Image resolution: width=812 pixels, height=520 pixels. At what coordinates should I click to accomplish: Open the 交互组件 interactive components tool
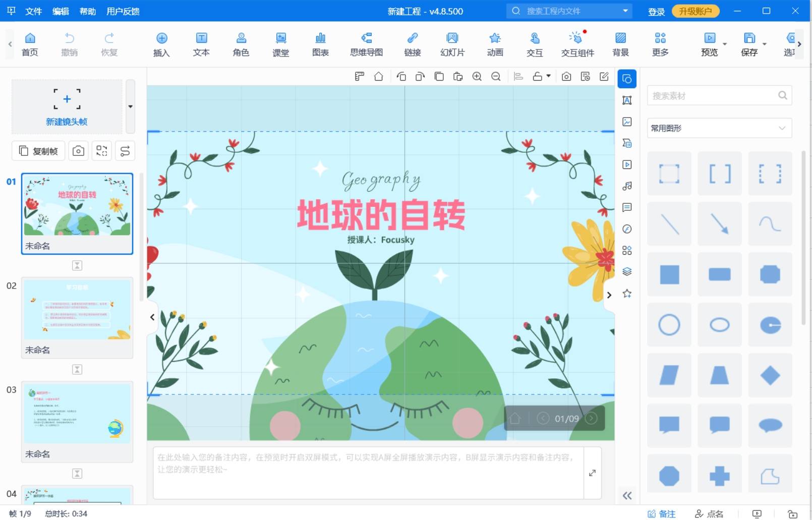tap(577, 44)
